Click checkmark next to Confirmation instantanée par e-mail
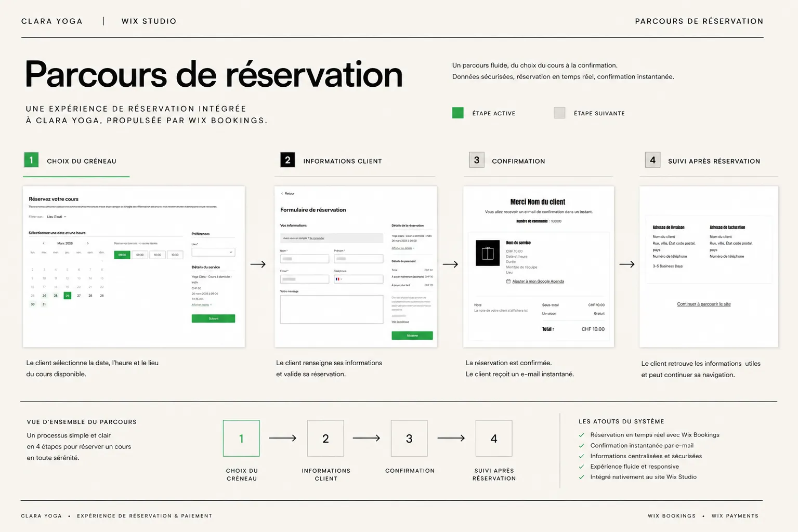 (x=581, y=445)
